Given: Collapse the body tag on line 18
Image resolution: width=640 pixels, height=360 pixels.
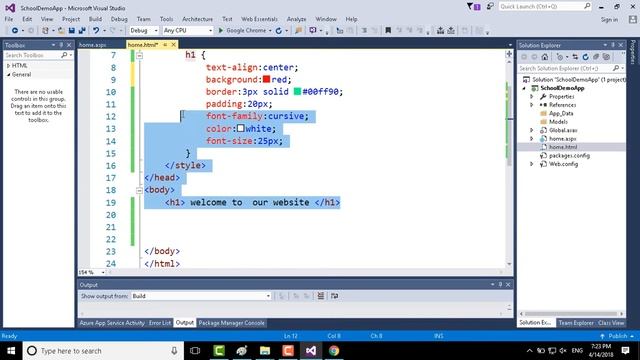Looking at the screenshot, I should 140,190.
